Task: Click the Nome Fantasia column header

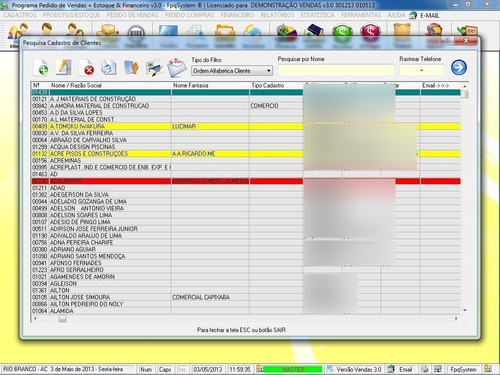Action: [210, 85]
